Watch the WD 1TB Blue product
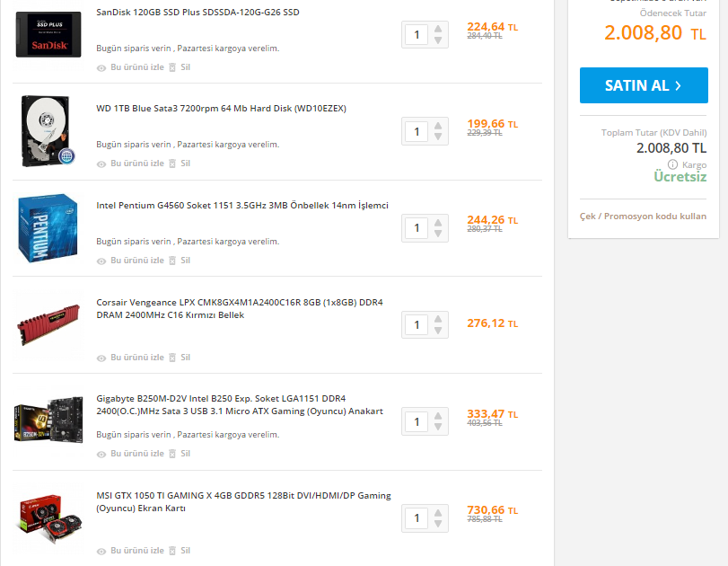Screen dimensions: 728x566 [136, 164]
